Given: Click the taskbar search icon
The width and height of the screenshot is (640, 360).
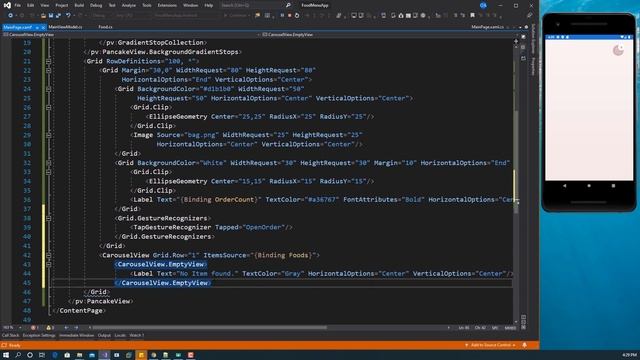Looking at the screenshot, I should click(18, 355).
